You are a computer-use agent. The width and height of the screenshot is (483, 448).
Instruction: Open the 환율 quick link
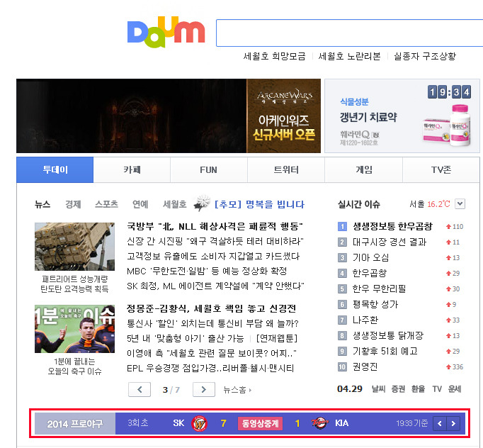coord(418,389)
